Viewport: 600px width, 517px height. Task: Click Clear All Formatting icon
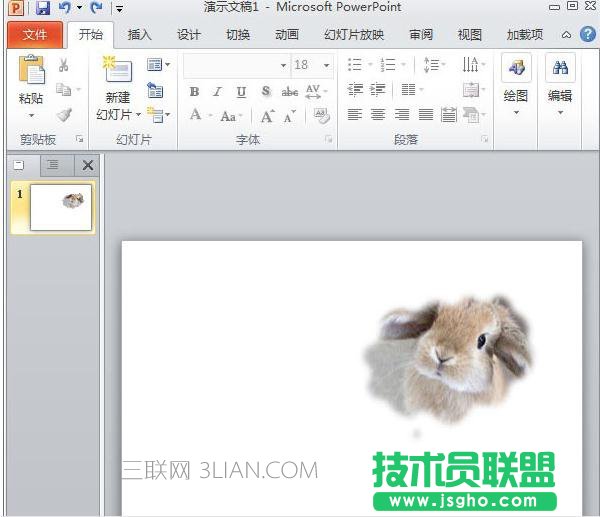coord(321,116)
